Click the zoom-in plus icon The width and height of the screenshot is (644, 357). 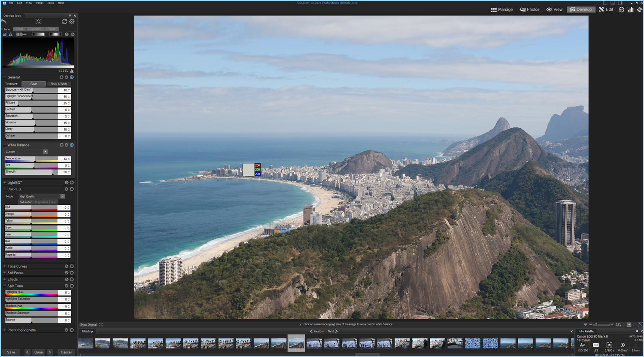click(x=612, y=325)
